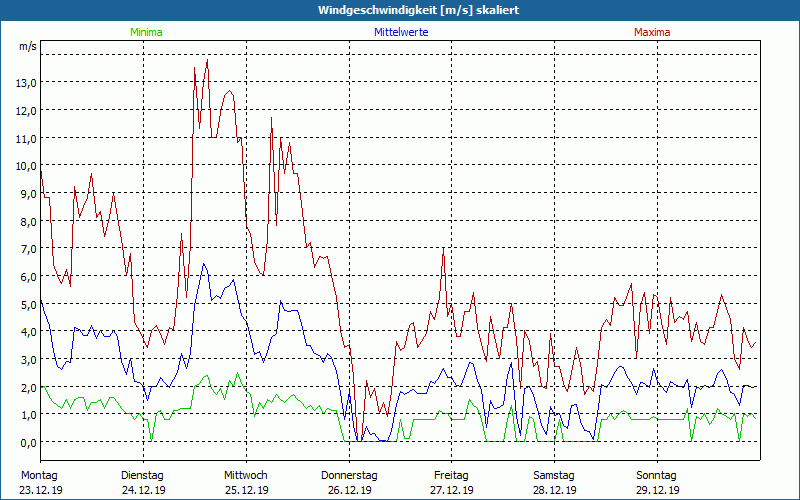This screenshot has height=500, width=800.
Task: Click the 'Sonntag' day label
Action: pyautogui.click(x=657, y=476)
